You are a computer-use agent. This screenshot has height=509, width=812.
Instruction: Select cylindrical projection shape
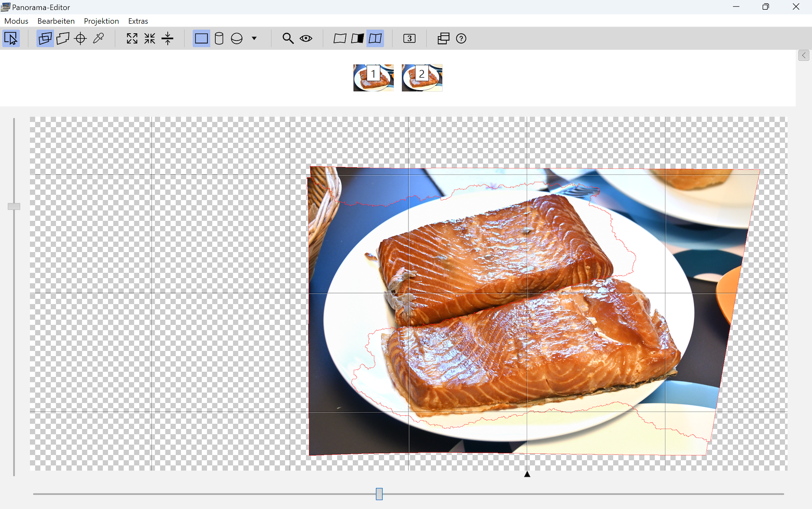point(219,39)
